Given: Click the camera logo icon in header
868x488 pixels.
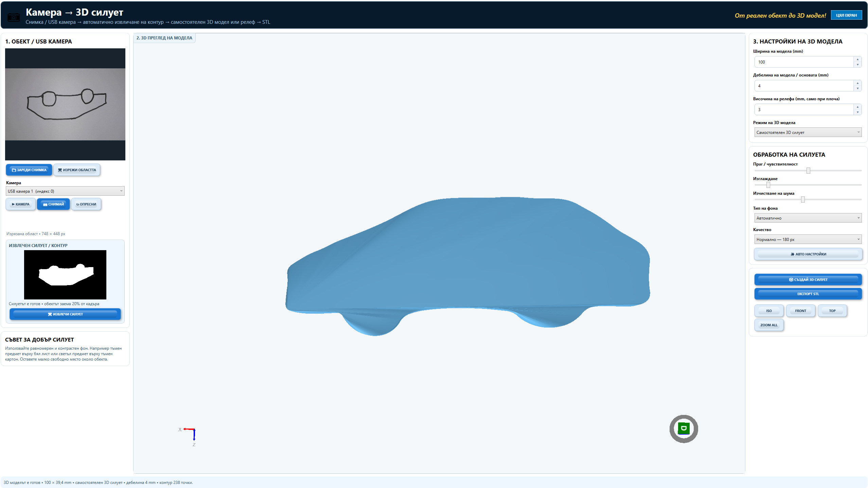Looking at the screenshot, I should [x=14, y=17].
